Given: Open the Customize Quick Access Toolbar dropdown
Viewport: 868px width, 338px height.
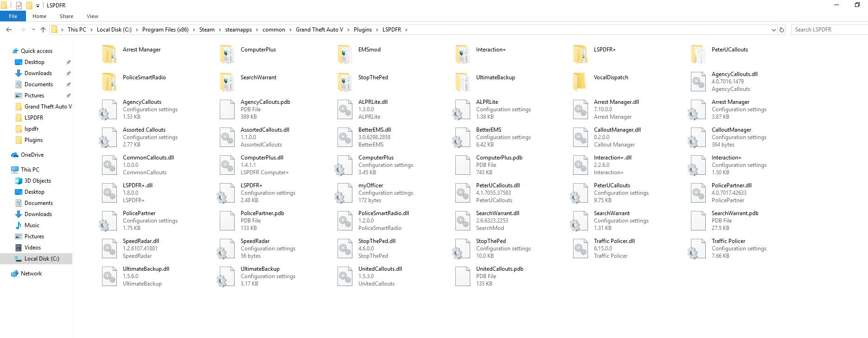Looking at the screenshot, I should pos(38,6).
